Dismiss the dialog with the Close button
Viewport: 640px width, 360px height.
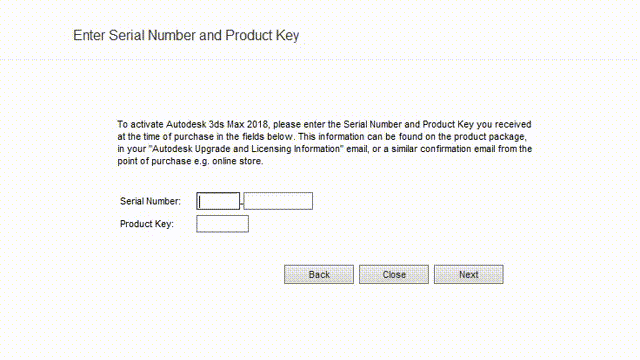click(394, 274)
